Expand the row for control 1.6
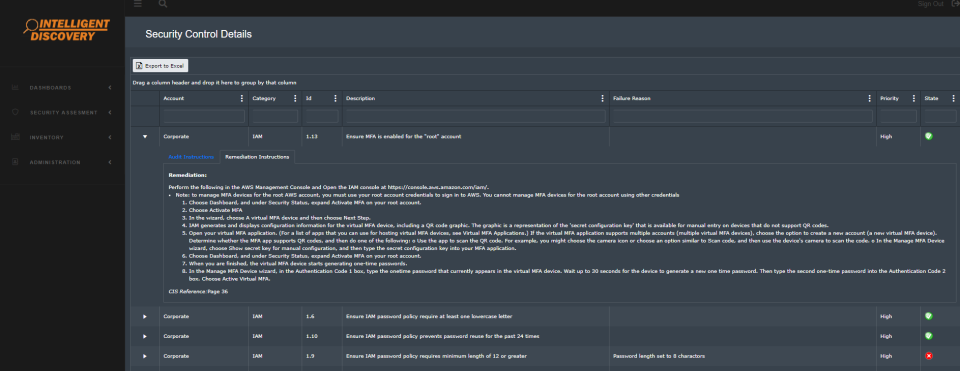960x371 pixels. pos(145,317)
